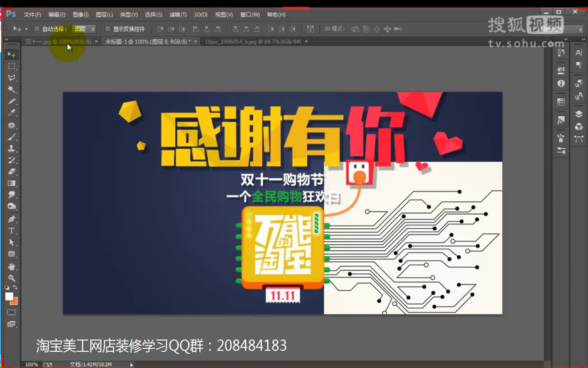This screenshot has width=588, height=368.
Task: Close the 未标题-1 document tab
Action: [x=196, y=41]
